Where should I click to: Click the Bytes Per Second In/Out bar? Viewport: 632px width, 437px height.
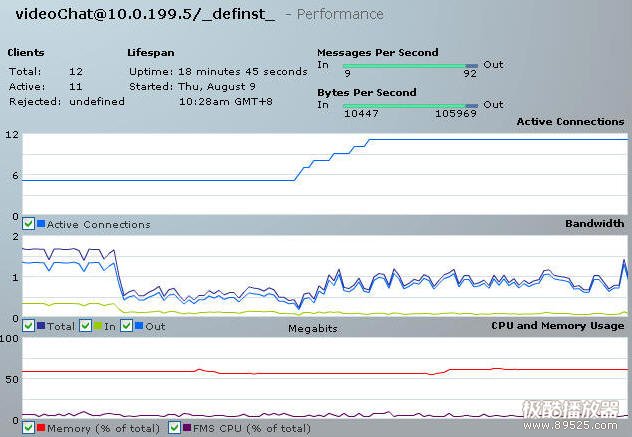(410, 104)
